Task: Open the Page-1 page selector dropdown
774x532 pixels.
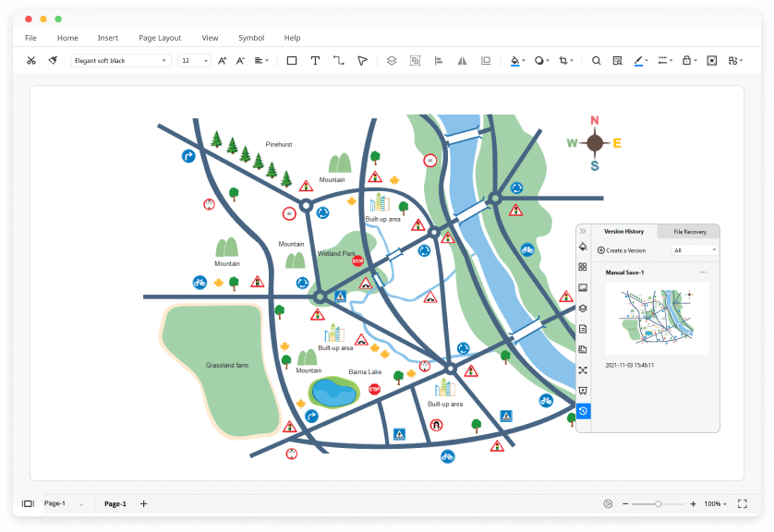Action: point(64,503)
